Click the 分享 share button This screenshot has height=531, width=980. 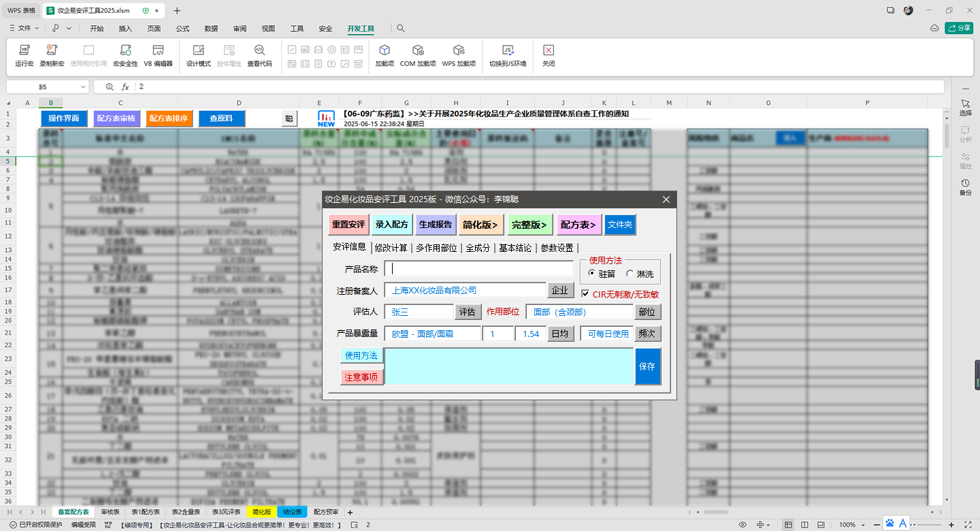click(959, 28)
